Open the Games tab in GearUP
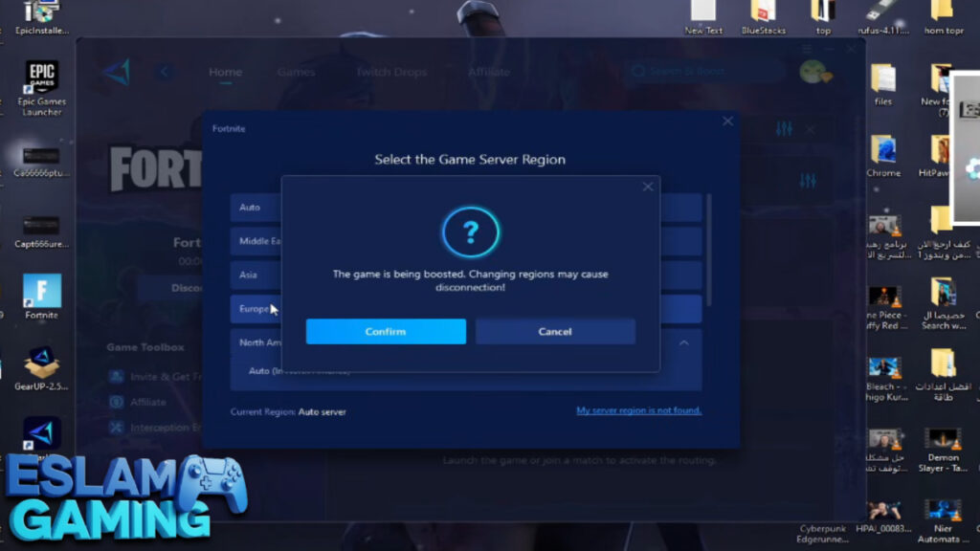 coord(296,72)
